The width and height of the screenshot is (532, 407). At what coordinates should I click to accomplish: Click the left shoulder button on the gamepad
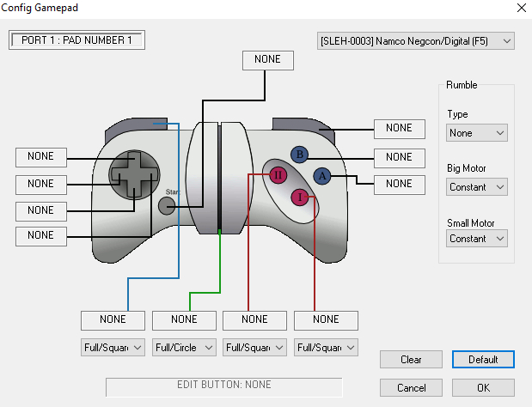(x=136, y=131)
